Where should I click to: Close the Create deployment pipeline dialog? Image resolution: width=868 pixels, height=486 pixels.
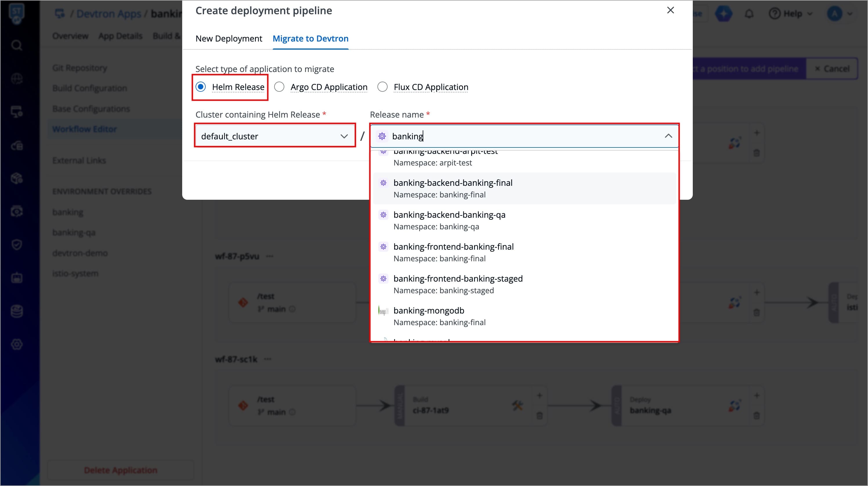[670, 10]
